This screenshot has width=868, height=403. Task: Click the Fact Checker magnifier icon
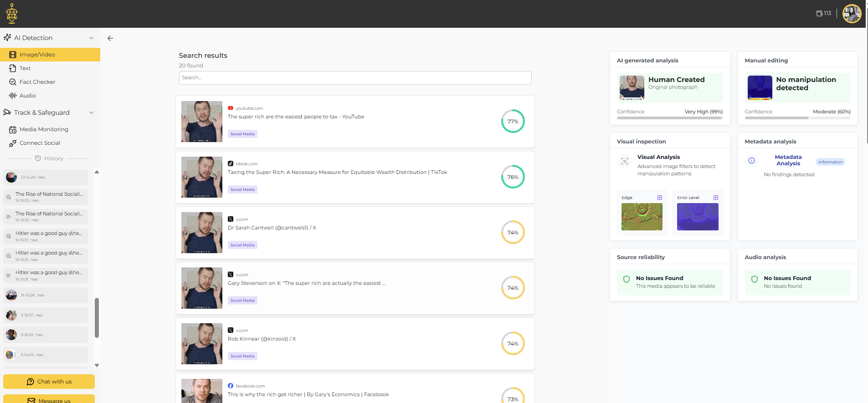(13, 82)
